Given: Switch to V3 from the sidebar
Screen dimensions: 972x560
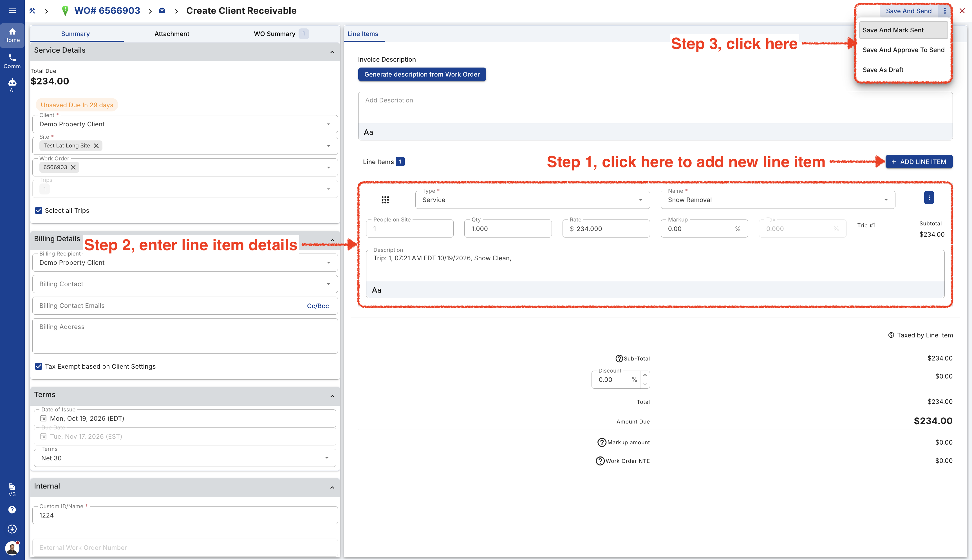Looking at the screenshot, I should click(12, 490).
